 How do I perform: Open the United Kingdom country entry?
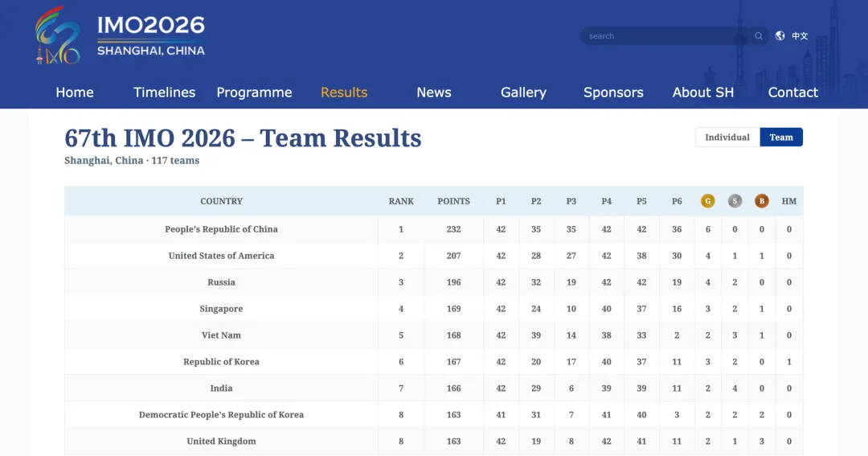click(222, 442)
